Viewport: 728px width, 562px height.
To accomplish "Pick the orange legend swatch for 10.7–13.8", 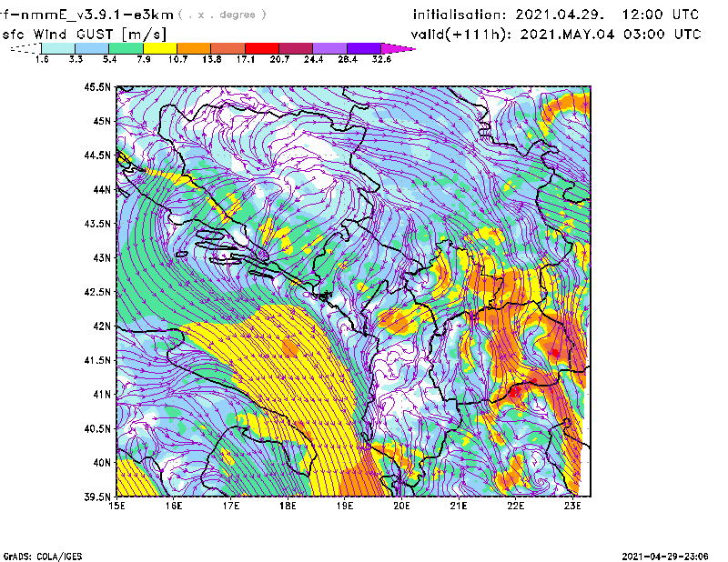I will tap(194, 48).
